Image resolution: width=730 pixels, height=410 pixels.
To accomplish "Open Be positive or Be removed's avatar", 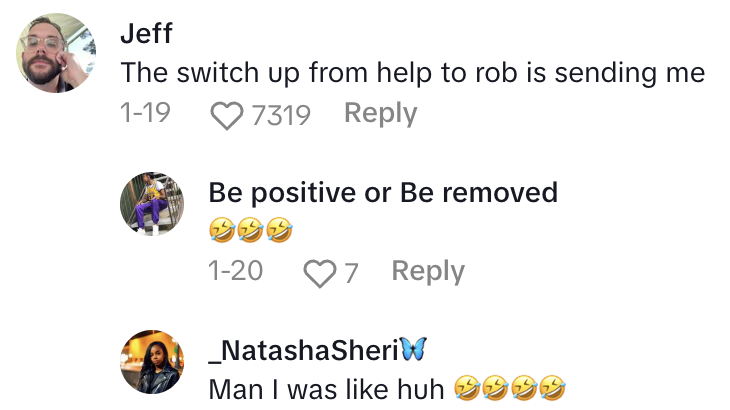I will click(152, 203).
